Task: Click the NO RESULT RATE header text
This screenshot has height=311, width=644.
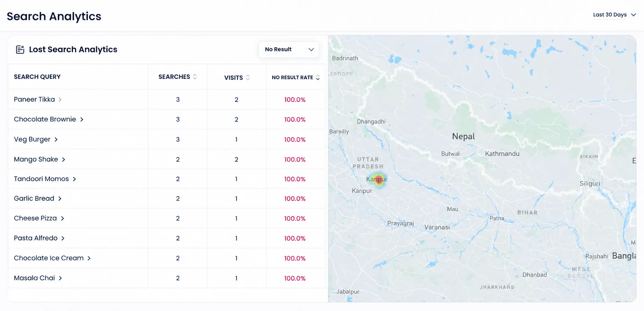Action: click(x=292, y=77)
